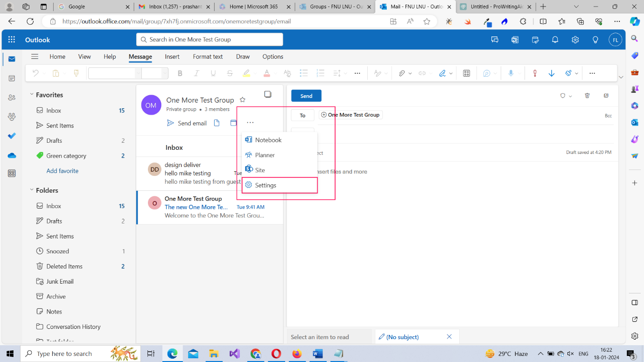This screenshot has width=644, height=362.
Task: Close the (No subject) draft tab
Action: coord(449,337)
